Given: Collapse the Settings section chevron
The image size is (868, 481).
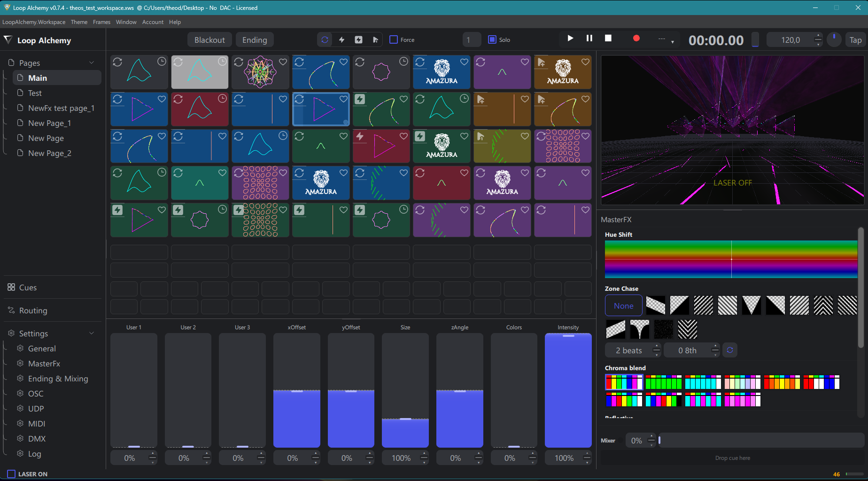Looking at the screenshot, I should tap(92, 334).
